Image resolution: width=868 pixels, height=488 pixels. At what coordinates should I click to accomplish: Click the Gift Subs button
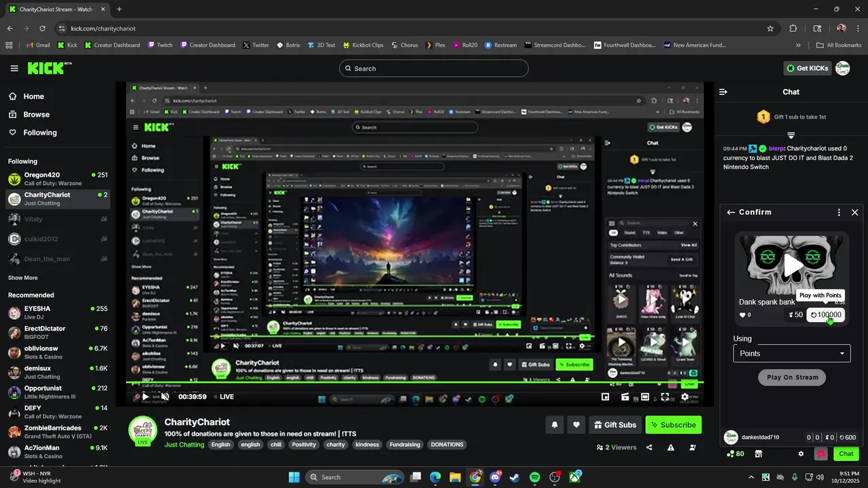(x=615, y=425)
